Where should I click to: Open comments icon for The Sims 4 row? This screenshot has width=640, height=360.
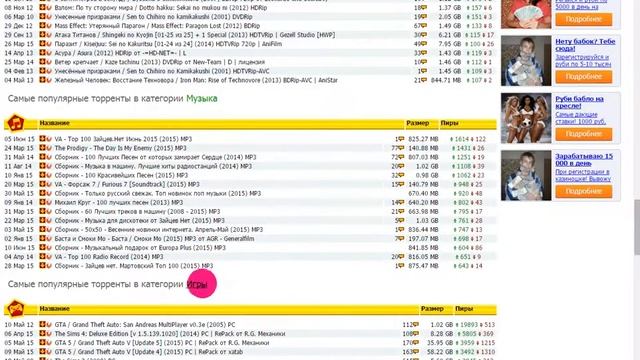pos(416,334)
